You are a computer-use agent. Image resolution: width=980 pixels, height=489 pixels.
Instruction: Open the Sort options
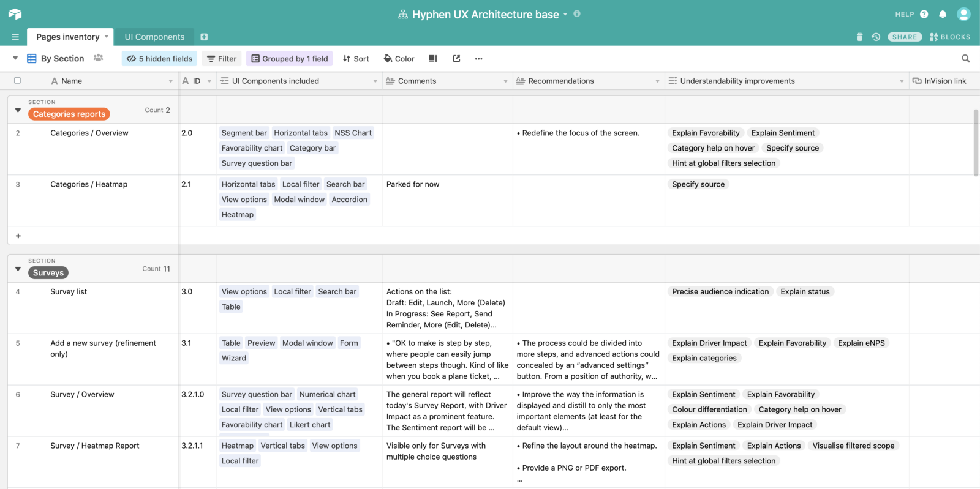(356, 59)
